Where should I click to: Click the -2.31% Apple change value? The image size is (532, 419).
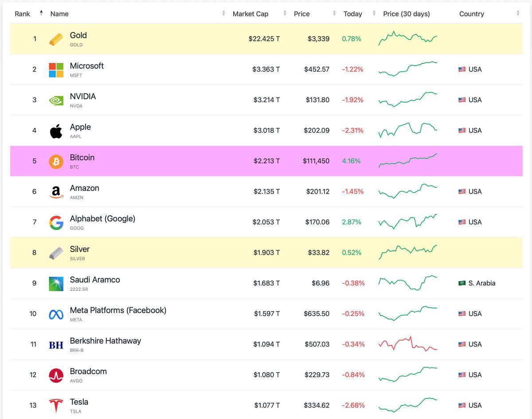click(x=352, y=130)
